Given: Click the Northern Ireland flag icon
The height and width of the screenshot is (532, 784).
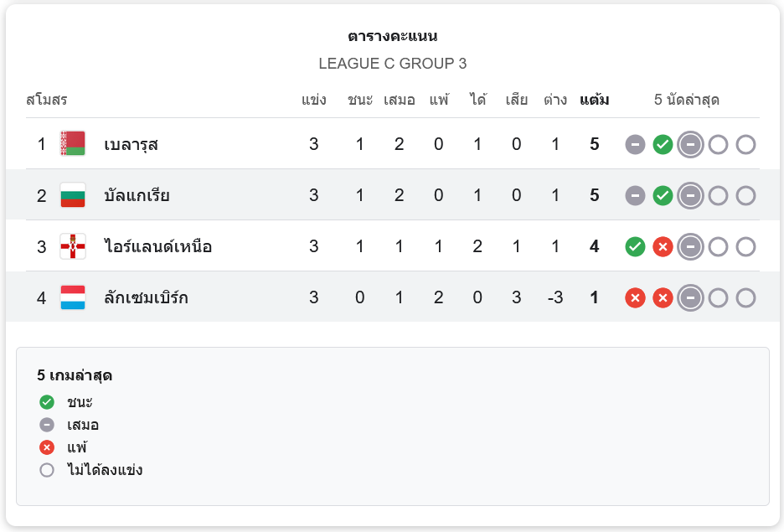Looking at the screenshot, I should (x=73, y=246).
